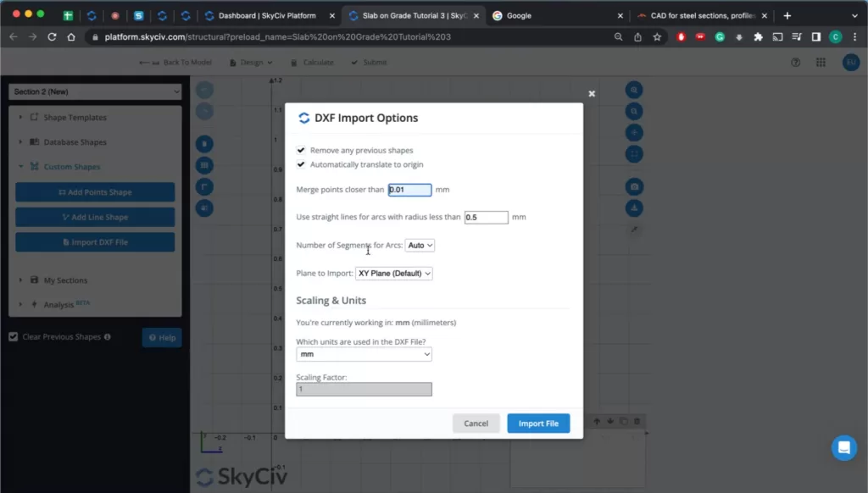
Task: Bookmark this page with star icon
Action: 657,37
